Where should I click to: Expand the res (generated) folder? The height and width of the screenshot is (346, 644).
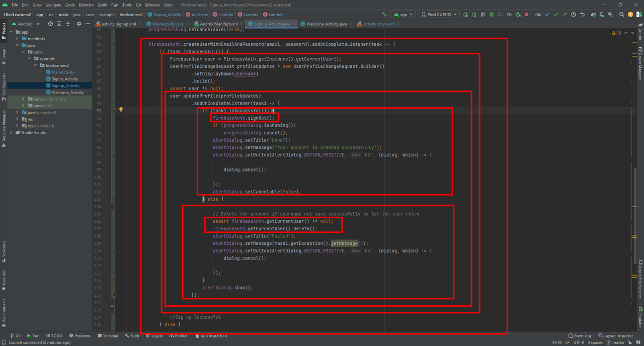click(18, 126)
